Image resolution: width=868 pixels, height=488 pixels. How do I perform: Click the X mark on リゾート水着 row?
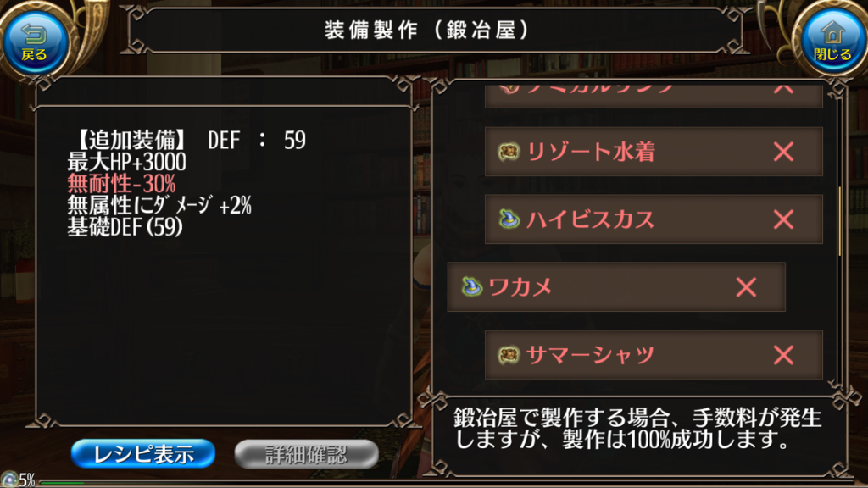tap(783, 152)
